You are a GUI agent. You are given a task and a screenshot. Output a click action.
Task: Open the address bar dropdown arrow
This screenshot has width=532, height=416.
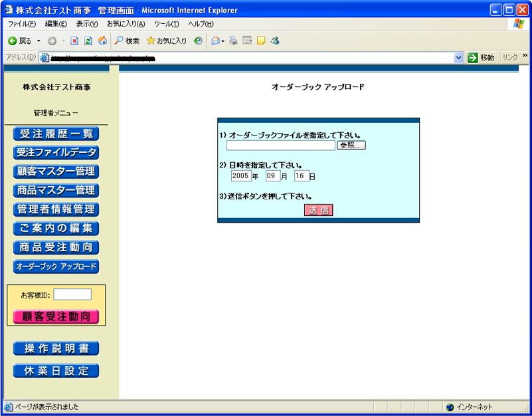[x=459, y=57]
